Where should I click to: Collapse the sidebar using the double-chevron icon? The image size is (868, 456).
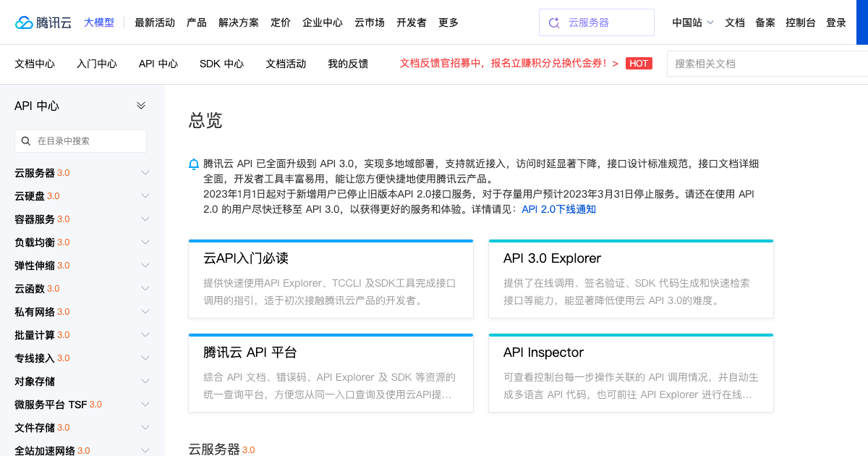click(142, 105)
